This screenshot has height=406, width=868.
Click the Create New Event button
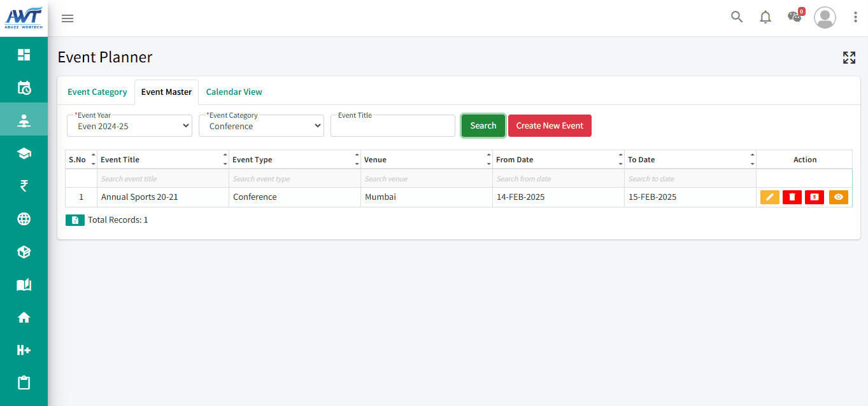[x=550, y=126]
